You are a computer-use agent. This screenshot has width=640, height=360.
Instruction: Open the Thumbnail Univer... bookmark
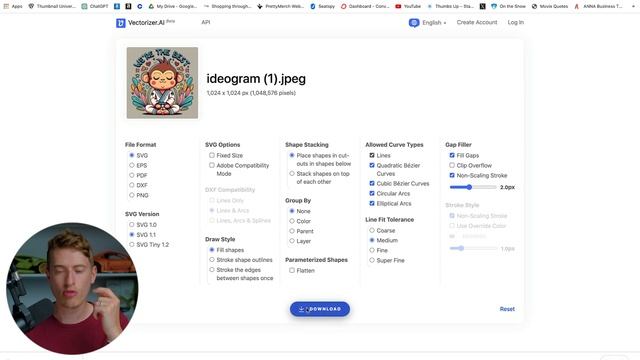point(52,6)
